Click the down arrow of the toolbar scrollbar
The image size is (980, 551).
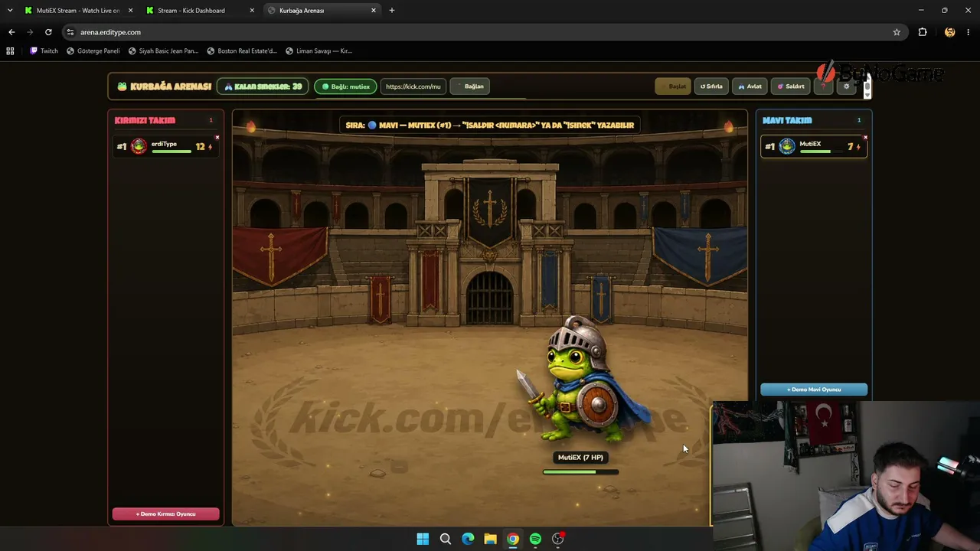pyautogui.click(x=867, y=96)
